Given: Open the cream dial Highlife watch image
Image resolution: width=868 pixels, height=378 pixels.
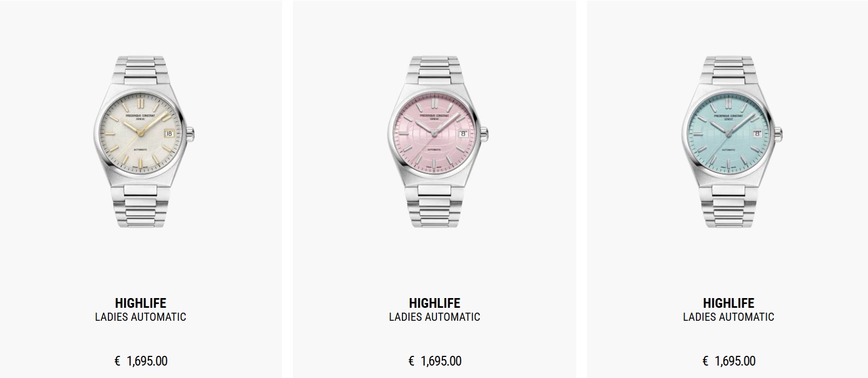Looking at the screenshot, I should [x=143, y=141].
